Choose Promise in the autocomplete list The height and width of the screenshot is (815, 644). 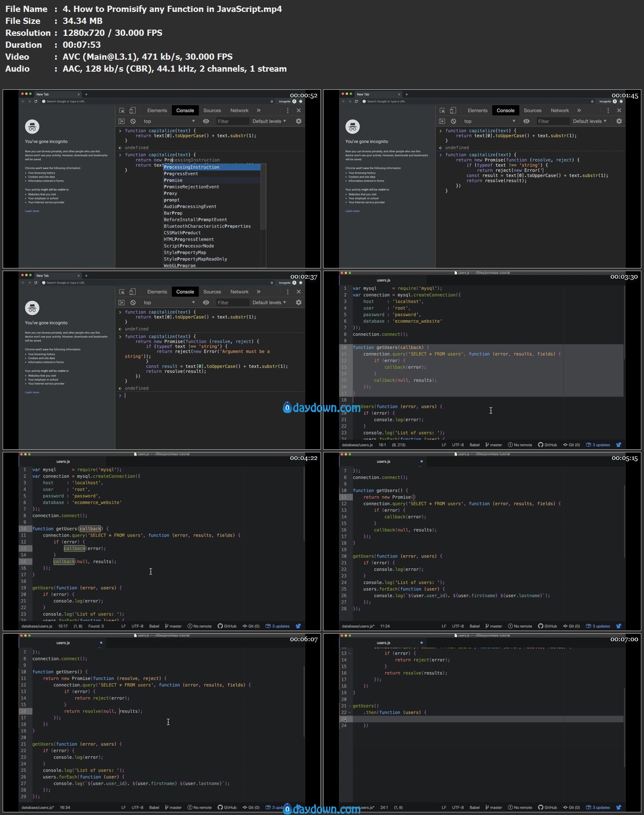pos(212,180)
